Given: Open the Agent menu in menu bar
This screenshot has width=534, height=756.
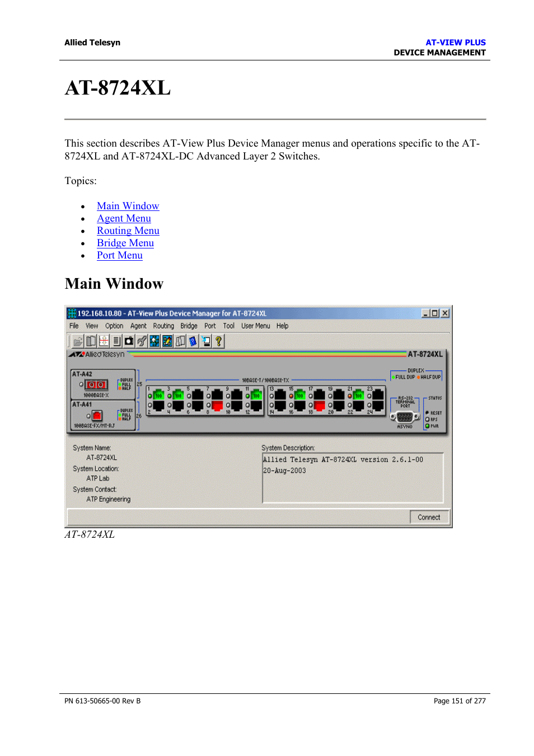Looking at the screenshot, I should point(138,326).
